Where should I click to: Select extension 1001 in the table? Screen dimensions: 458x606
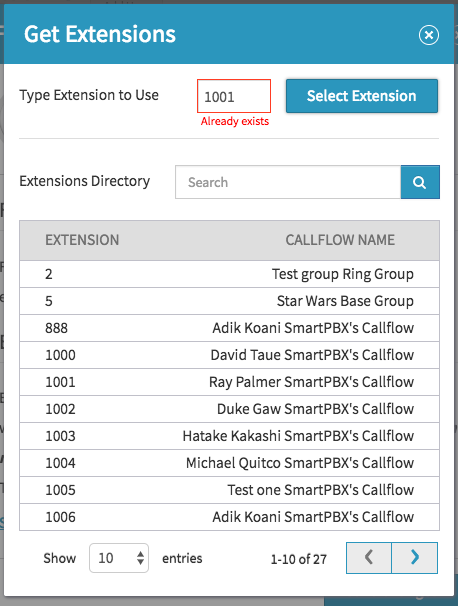(230, 382)
